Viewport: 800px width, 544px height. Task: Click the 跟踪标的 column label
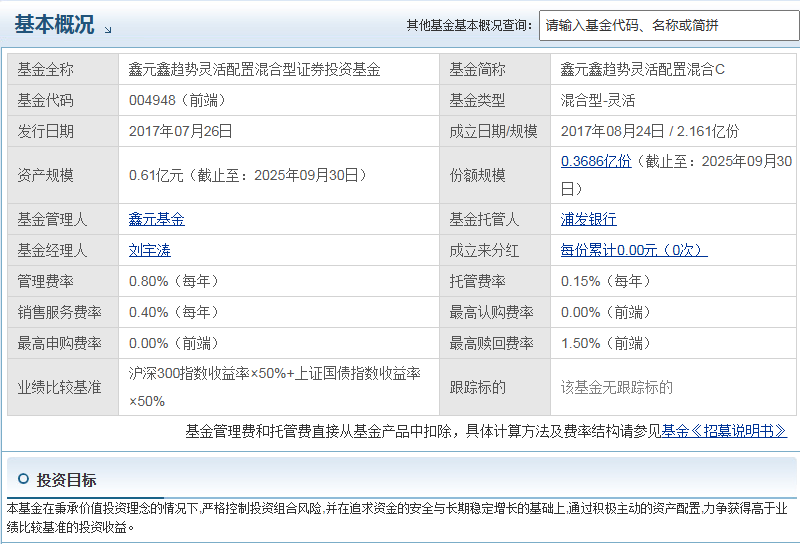[478, 388]
